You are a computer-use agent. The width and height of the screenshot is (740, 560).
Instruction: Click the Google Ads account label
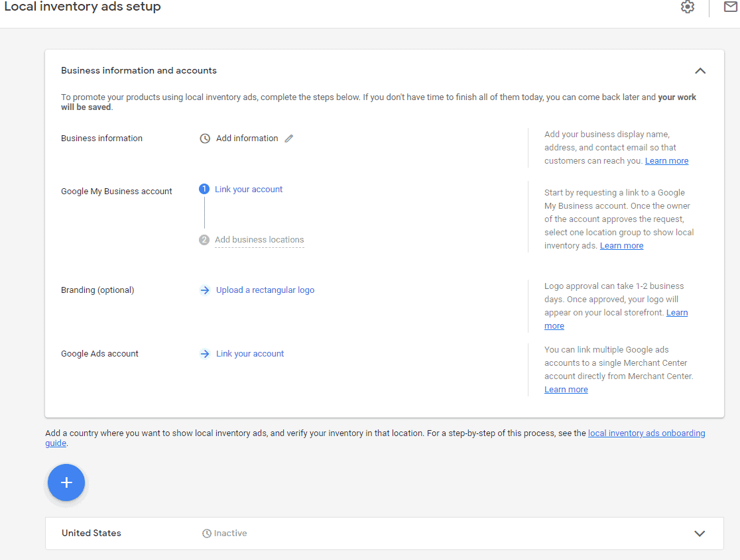(99, 354)
